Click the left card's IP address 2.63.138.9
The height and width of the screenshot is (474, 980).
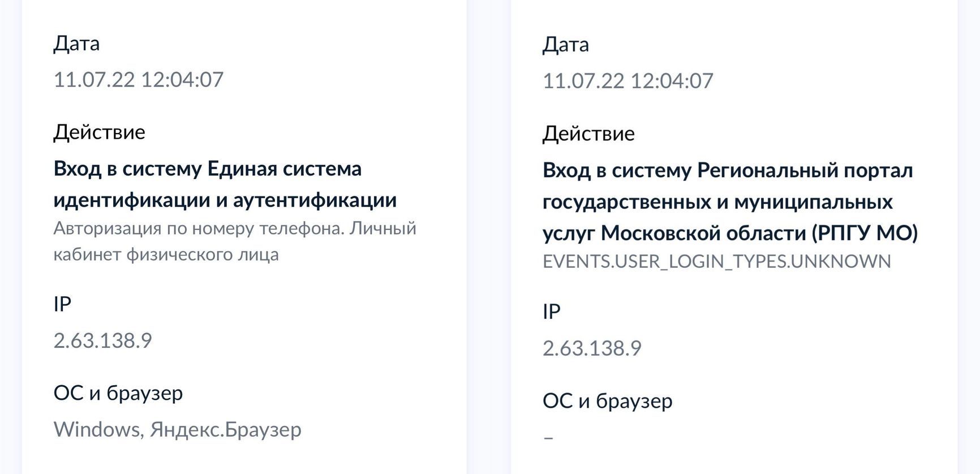(x=102, y=340)
